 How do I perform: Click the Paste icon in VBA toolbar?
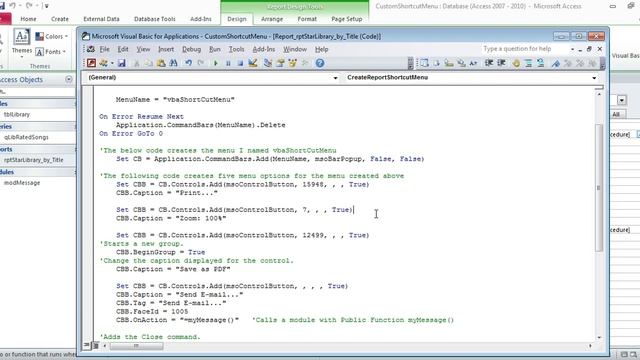coord(161,63)
